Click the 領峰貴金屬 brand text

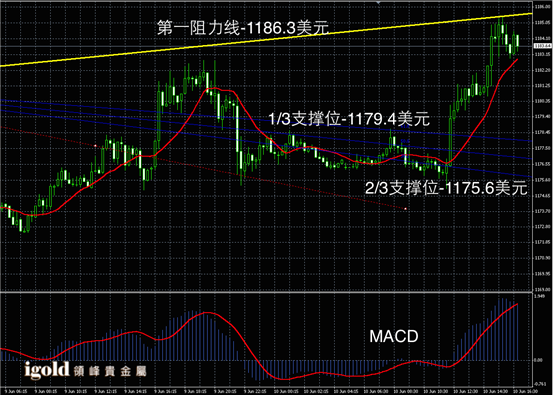[x=110, y=371]
